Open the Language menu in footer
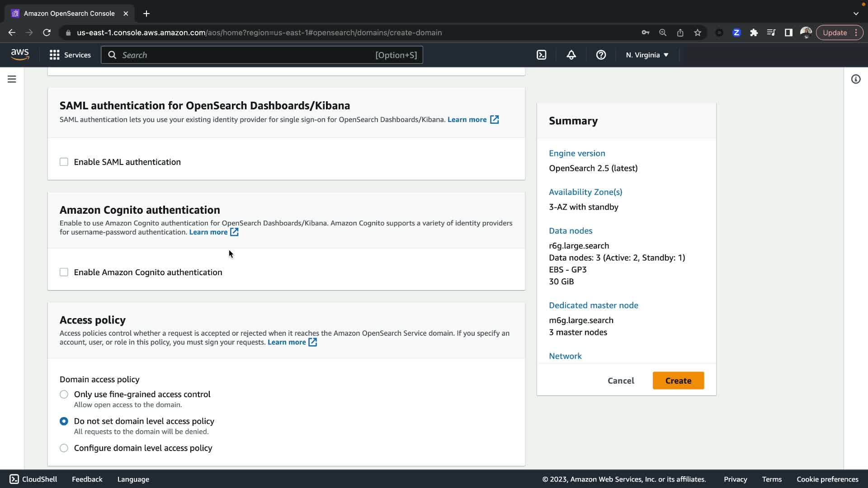 pos(133,479)
